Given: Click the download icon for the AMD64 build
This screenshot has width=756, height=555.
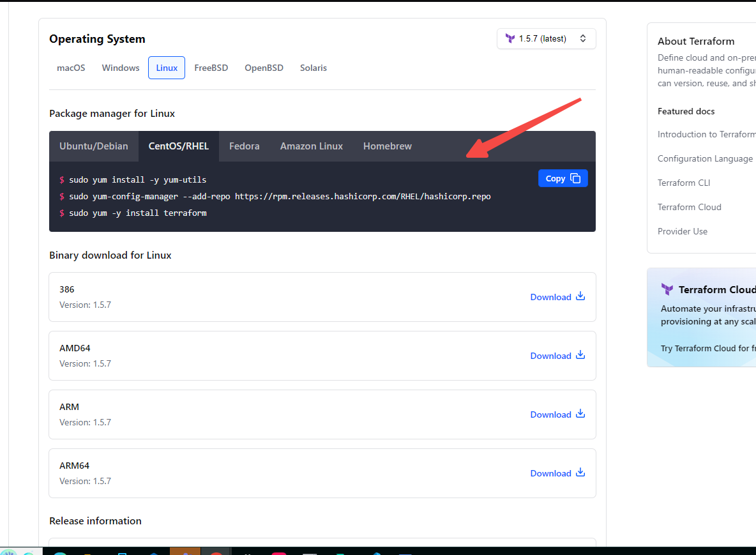Looking at the screenshot, I should [580, 355].
